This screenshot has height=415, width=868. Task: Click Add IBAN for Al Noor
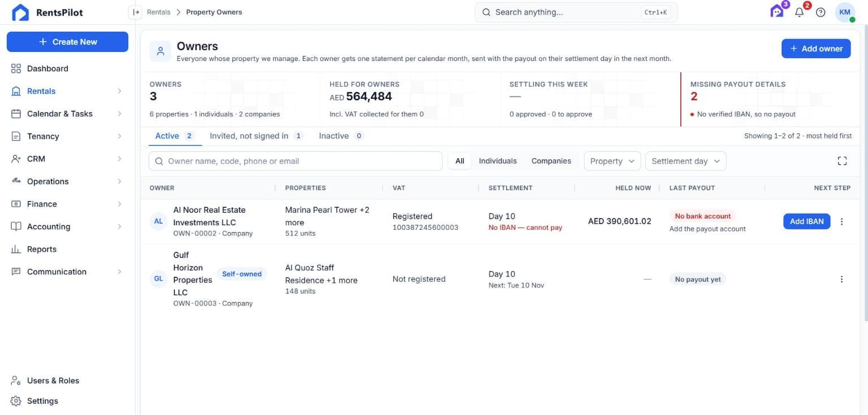[x=806, y=221]
